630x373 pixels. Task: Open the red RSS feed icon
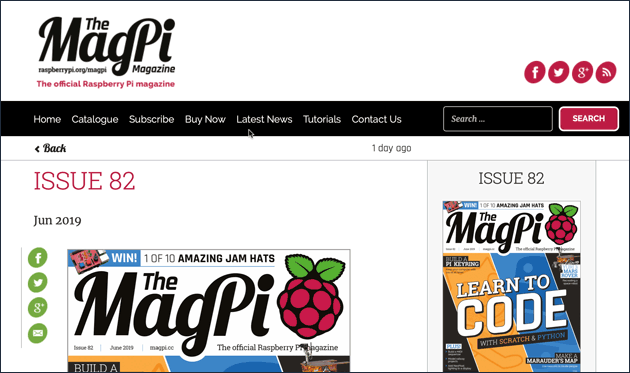click(x=606, y=72)
